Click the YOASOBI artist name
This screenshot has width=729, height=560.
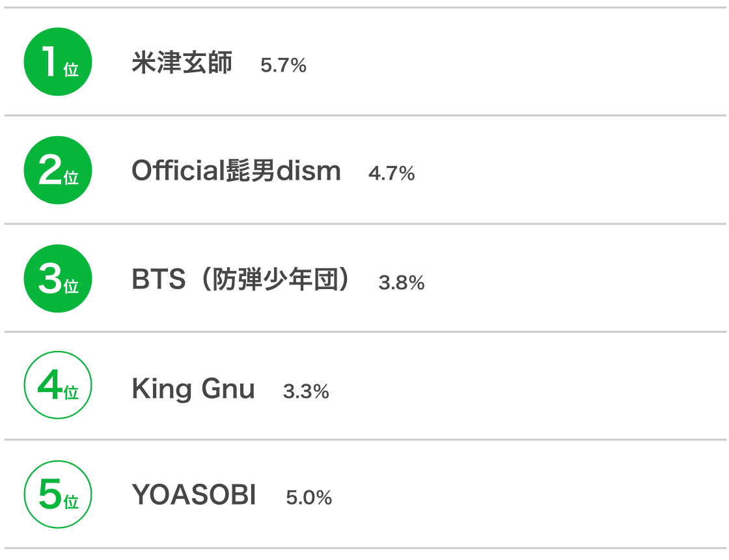[x=194, y=494]
